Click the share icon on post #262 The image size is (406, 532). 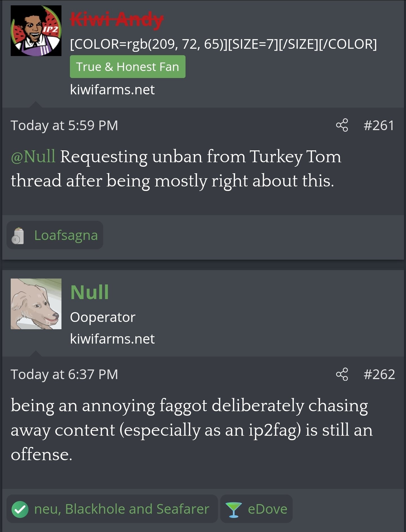point(342,374)
